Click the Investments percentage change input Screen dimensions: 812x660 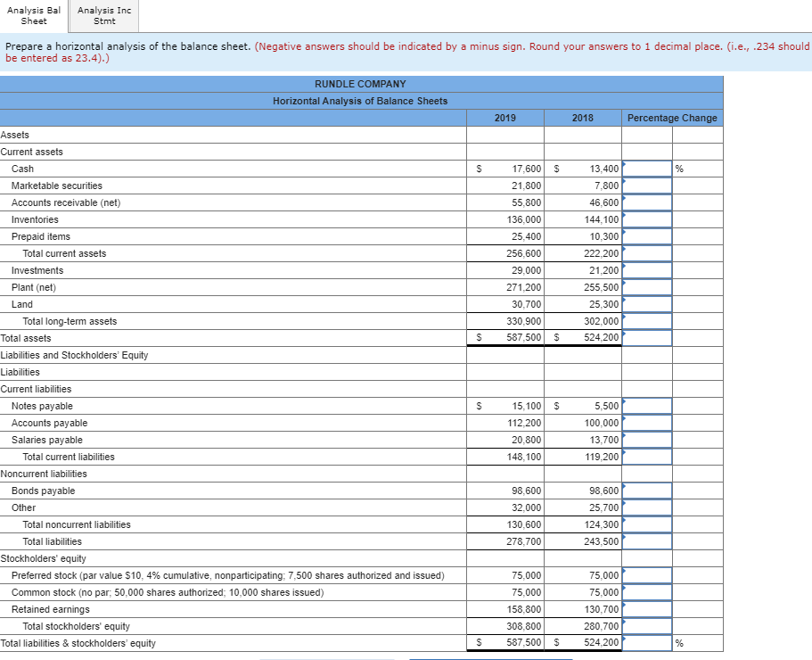647,270
